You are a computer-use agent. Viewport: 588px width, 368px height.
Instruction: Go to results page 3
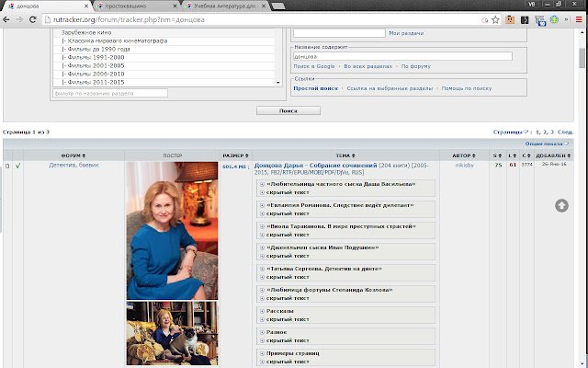coord(552,132)
